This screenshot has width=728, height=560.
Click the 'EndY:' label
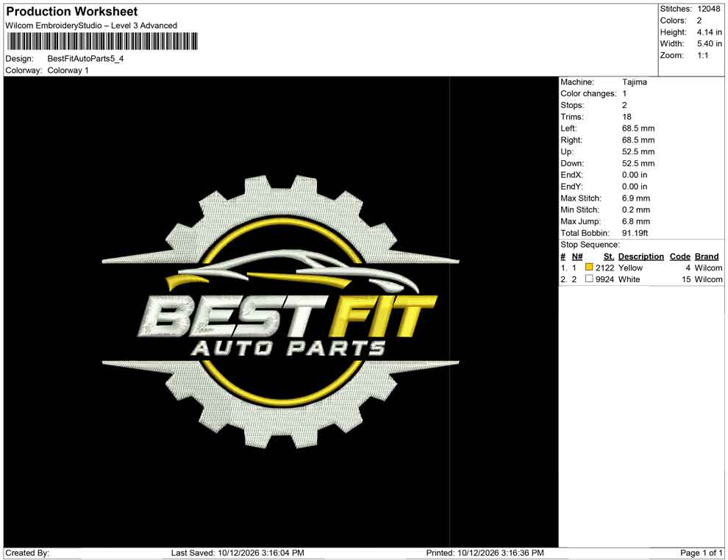tap(571, 186)
